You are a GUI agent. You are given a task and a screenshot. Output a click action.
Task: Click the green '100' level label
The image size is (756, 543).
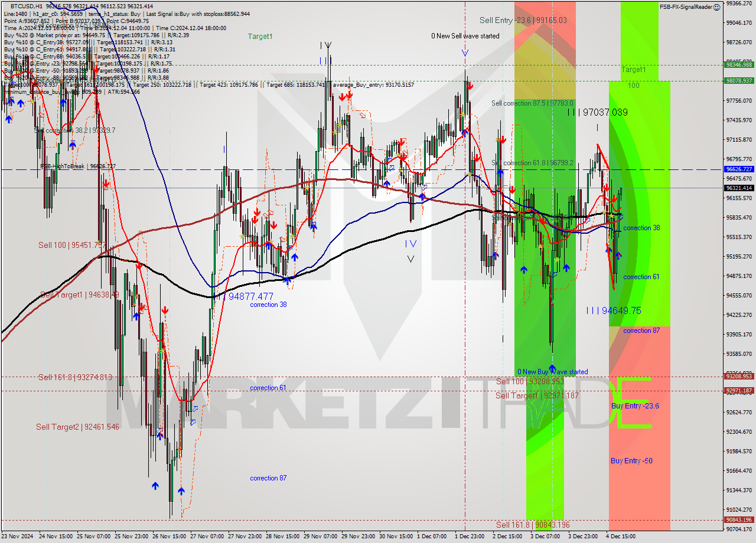[634, 86]
